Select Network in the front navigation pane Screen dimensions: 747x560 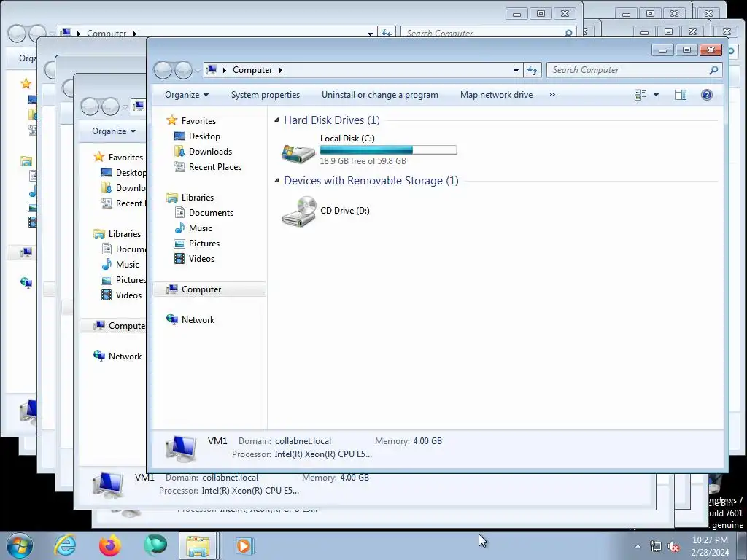click(198, 320)
